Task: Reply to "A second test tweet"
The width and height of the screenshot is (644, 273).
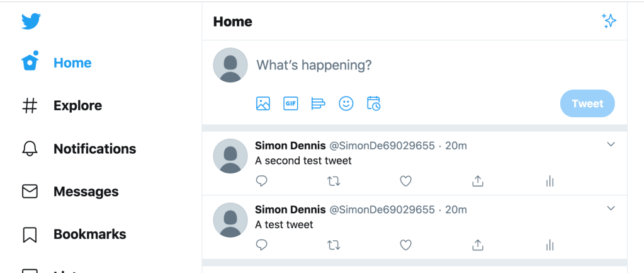Action: [262, 181]
